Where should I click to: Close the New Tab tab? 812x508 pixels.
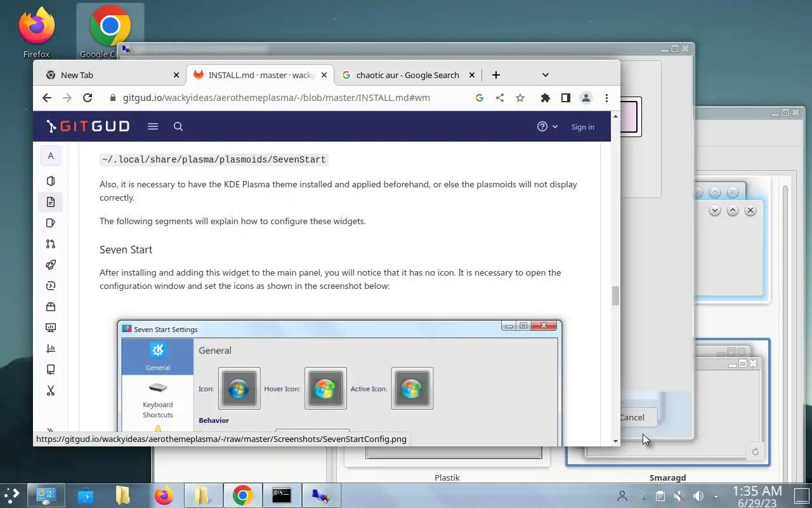point(176,75)
